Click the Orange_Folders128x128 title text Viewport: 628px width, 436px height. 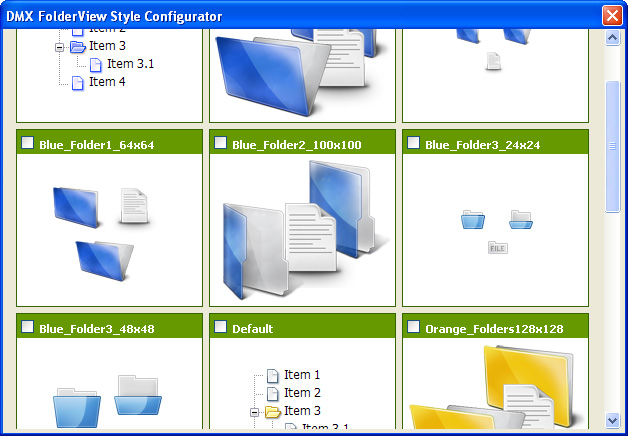(494, 329)
